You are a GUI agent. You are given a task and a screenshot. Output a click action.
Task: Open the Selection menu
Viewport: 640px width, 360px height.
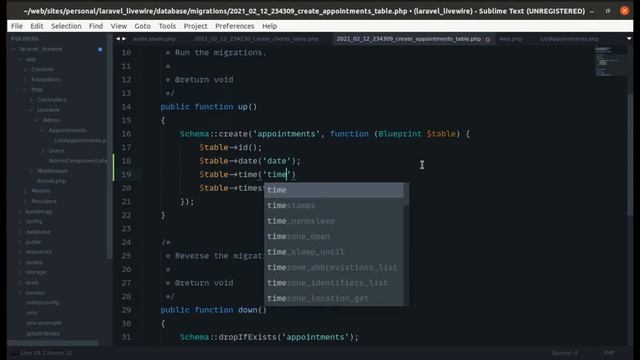66,26
